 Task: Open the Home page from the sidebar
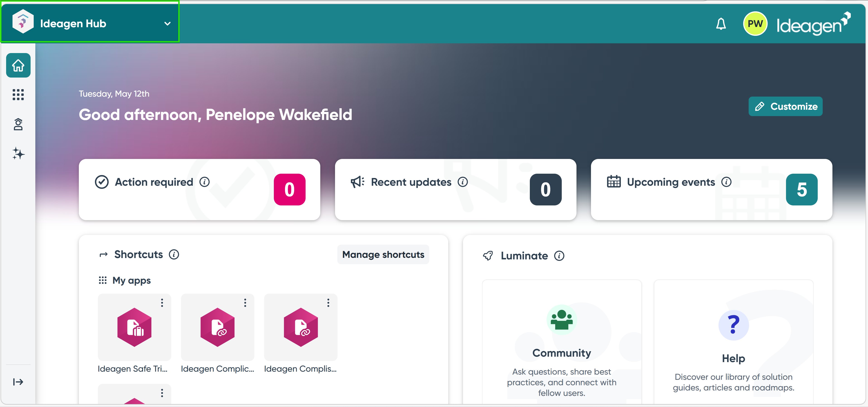click(18, 65)
